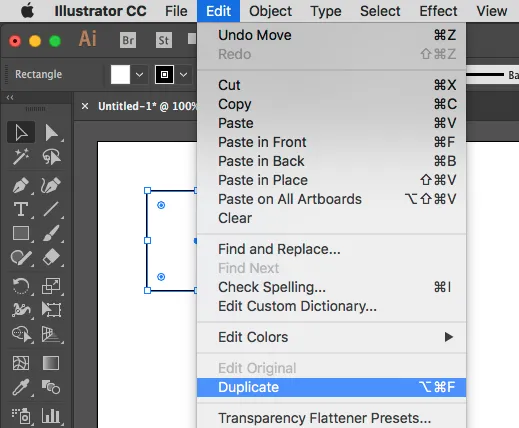Screen dimensions: 519x428
Task: Choose Copy from Edit menu
Action: tap(331, 104)
